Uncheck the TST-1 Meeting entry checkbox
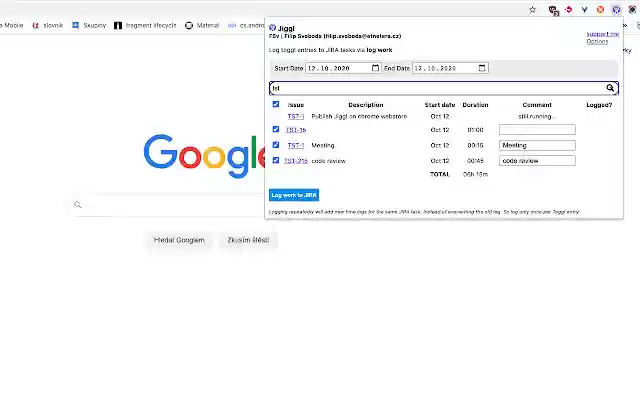 [x=276, y=144]
